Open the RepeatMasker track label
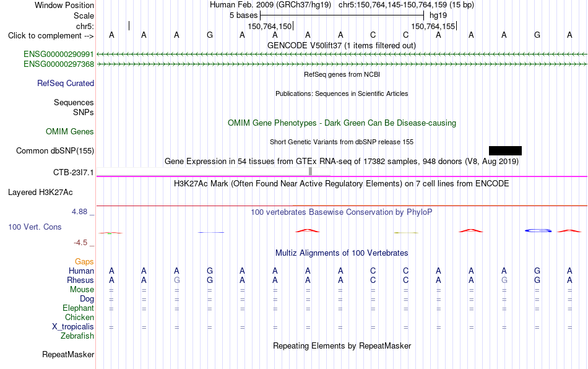The image size is (588, 369). pyautogui.click(x=68, y=354)
